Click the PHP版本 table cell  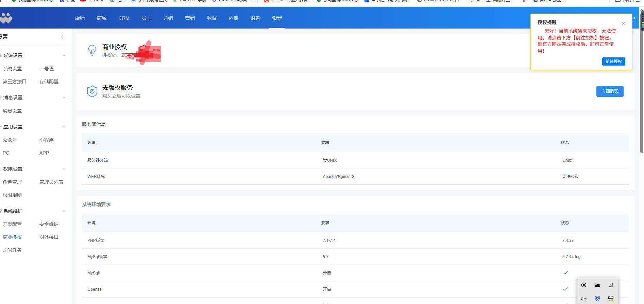click(x=96, y=240)
